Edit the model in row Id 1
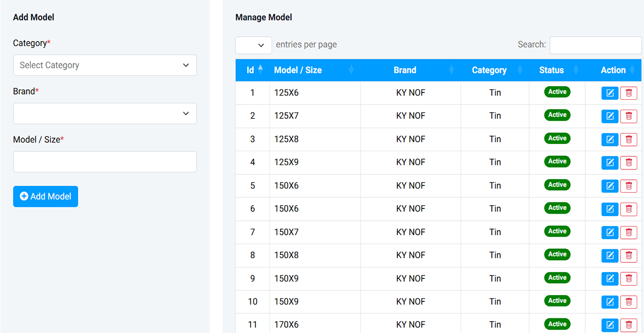 [x=610, y=93]
